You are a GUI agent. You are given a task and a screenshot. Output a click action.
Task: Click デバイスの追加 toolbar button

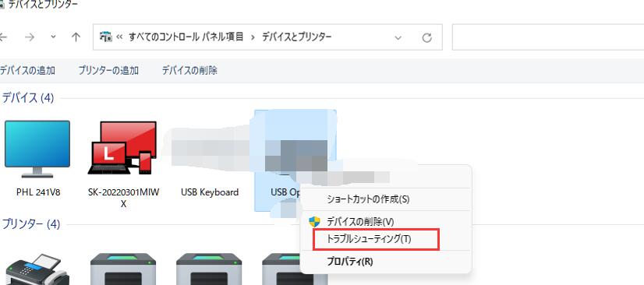click(x=27, y=71)
